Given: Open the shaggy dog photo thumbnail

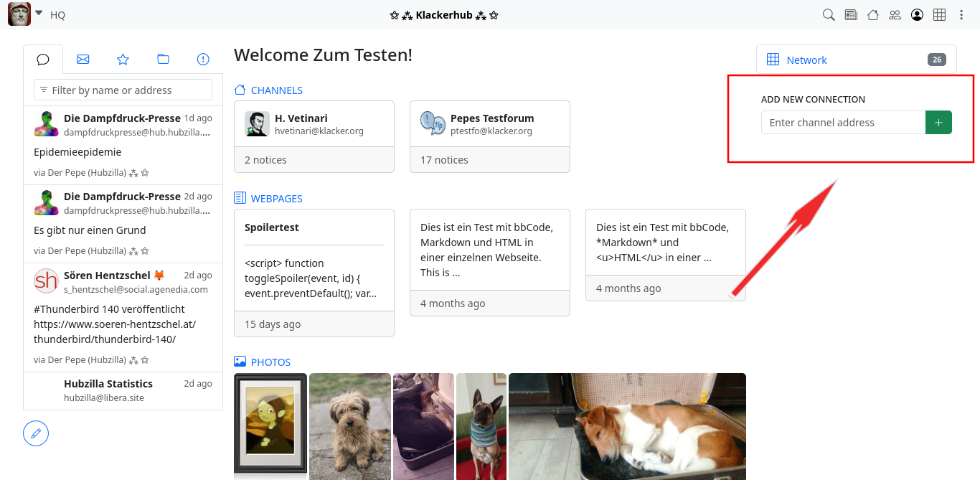Looking at the screenshot, I should 350,426.
